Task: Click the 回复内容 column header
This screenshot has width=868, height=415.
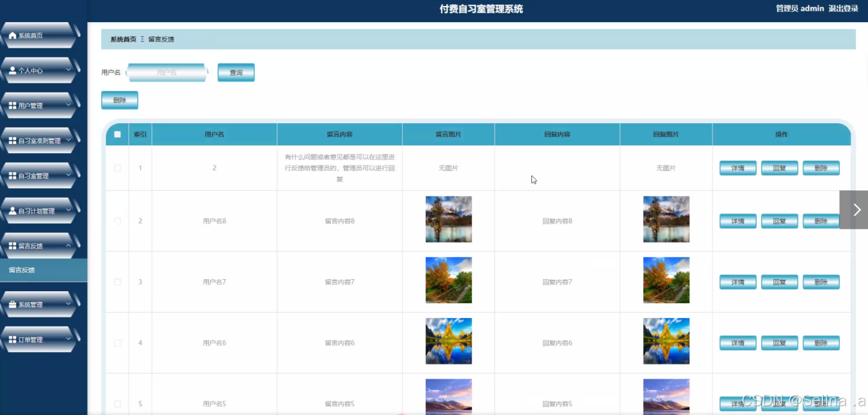Action: tap(557, 135)
